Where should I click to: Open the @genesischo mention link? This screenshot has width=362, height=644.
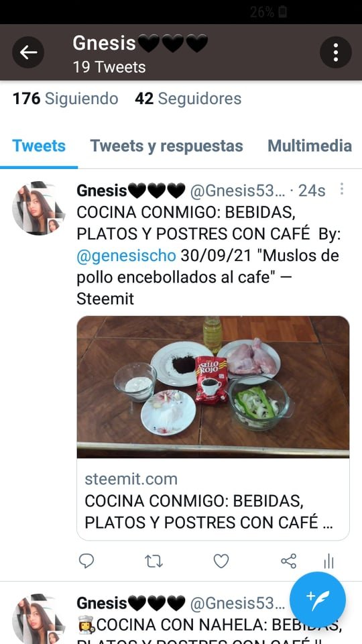(127, 256)
